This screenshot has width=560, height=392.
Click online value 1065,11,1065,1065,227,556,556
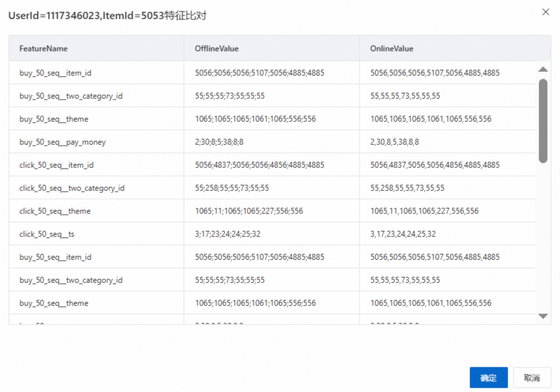click(x=424, y=211)
